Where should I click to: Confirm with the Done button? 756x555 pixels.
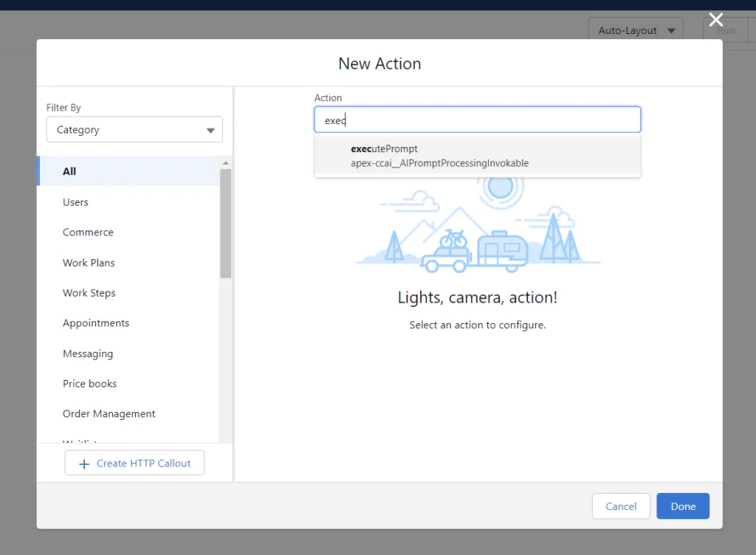click(683, 506)
